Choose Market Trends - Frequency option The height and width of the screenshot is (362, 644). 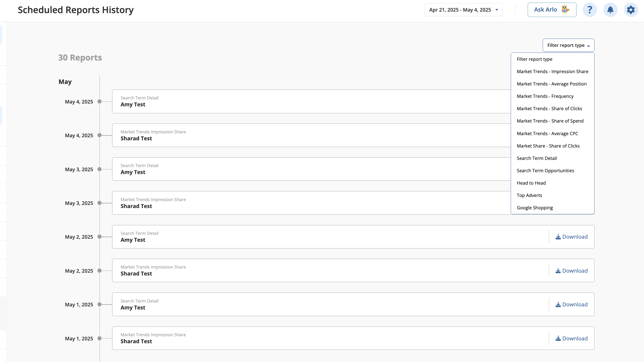coord(552,96)
